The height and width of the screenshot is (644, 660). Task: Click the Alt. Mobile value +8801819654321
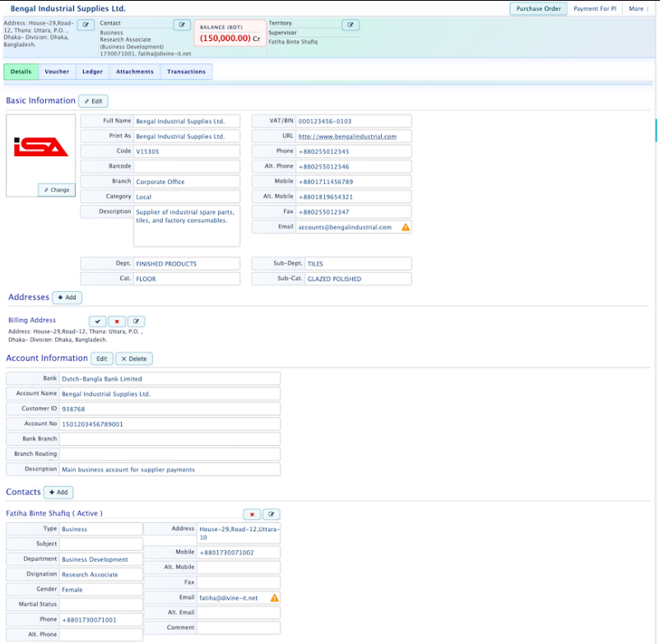click(354, 197)
